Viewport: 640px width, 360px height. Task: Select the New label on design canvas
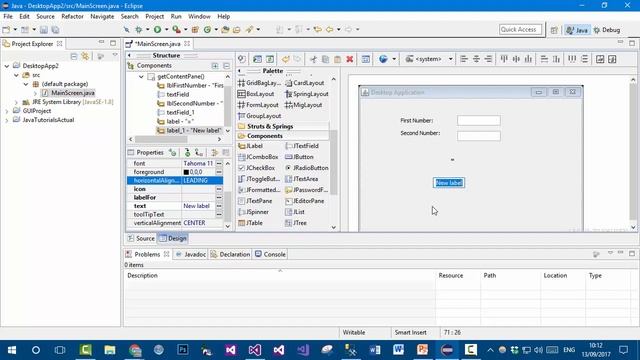click(x=449, y=183)
